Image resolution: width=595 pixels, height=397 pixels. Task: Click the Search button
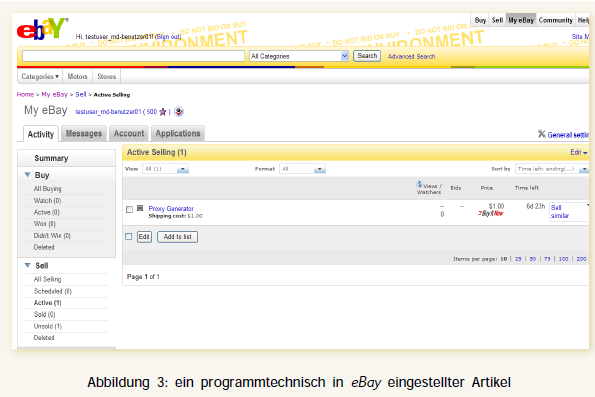(x=367, y=56)
